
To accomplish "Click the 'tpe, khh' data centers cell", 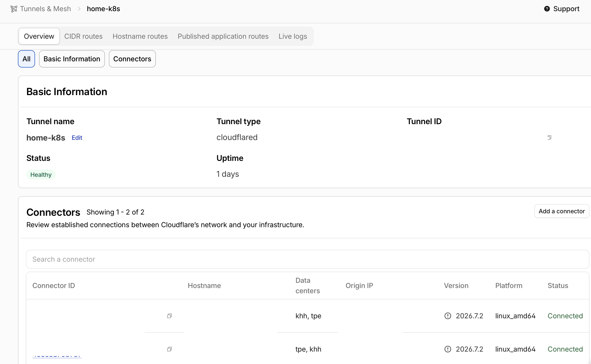I will [x=308, y=349].
